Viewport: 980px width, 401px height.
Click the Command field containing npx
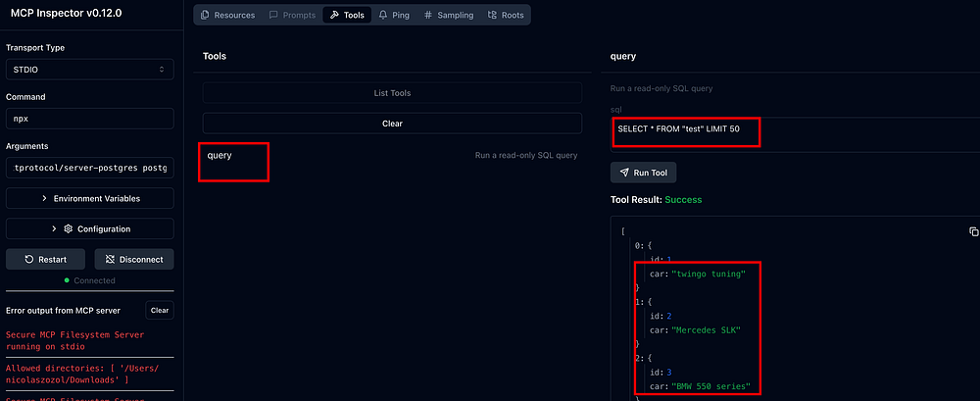pyautogui.click(x=90, y=119)
